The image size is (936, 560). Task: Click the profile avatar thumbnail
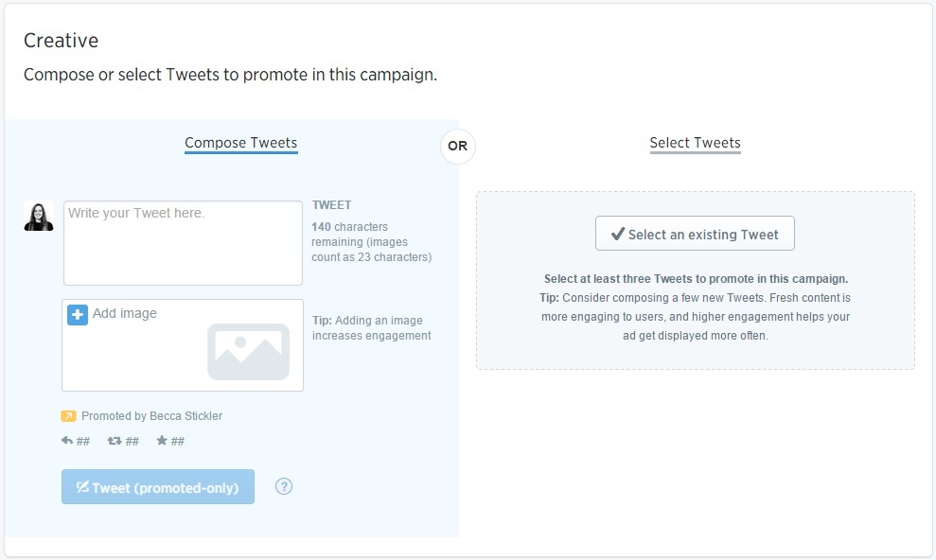pyautogui.click(x=39, y=216)
